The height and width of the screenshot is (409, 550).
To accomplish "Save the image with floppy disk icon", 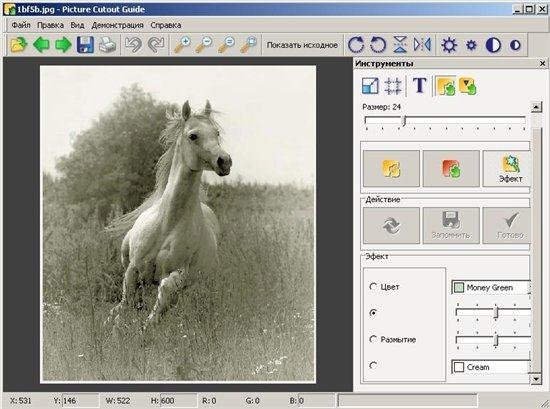I will pos(85,45).
